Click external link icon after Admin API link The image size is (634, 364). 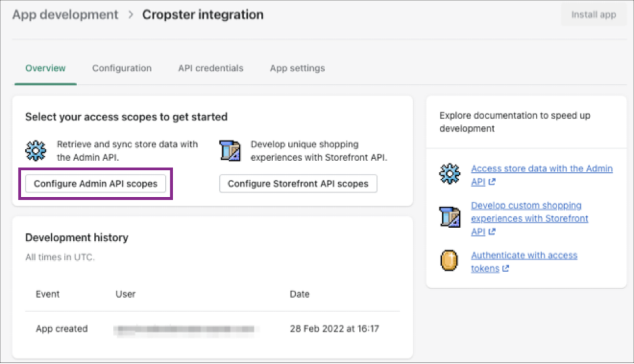point(492,182)
